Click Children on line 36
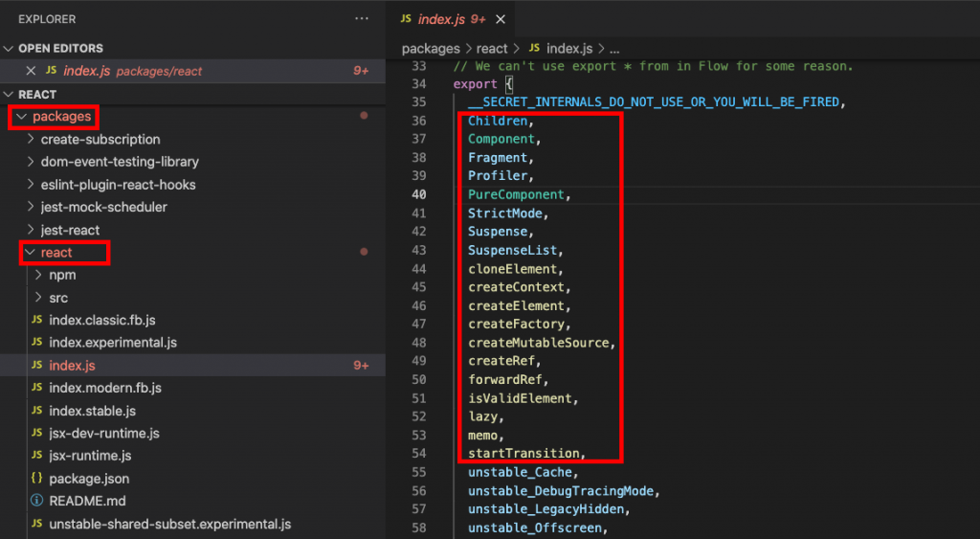Image resolution: width=980 pixels, height=539 pixels. (498, 121)
